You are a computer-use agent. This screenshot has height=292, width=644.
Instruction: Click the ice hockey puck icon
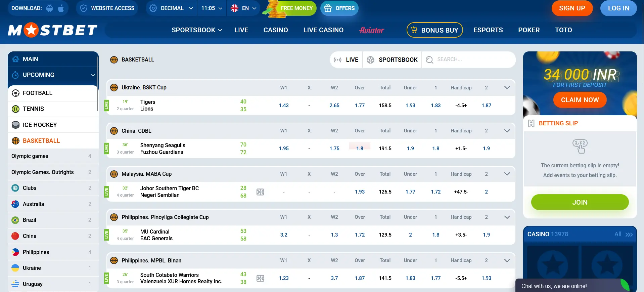[x=15, y=125]
